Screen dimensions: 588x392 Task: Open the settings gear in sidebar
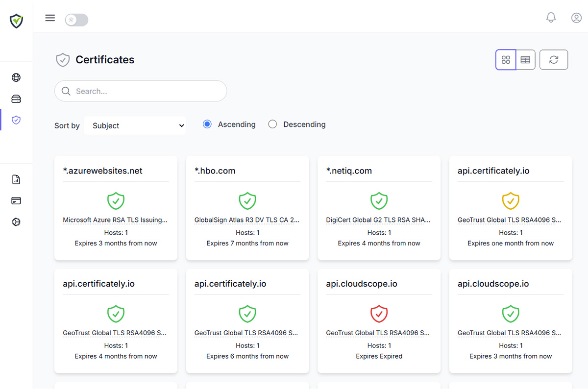[16, 222]
